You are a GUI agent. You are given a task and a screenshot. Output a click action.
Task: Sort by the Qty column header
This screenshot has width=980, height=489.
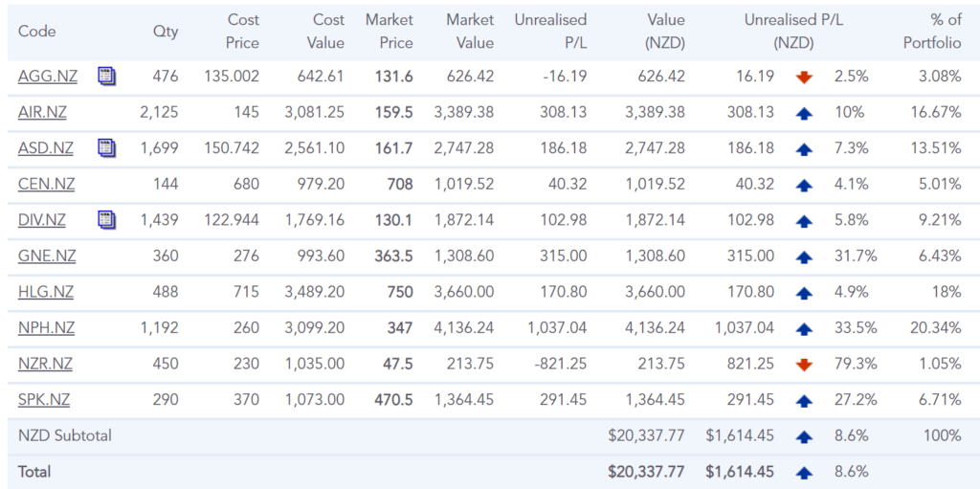pos(166,31)
